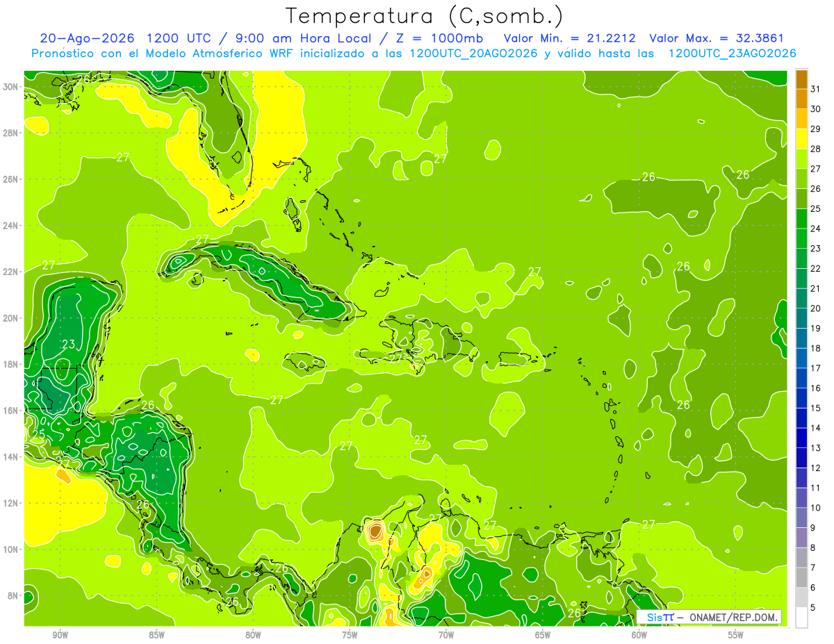Click the '29' label on the color scale
The height and width of the screenshot is (644, 834).
(x=816, y=129)
